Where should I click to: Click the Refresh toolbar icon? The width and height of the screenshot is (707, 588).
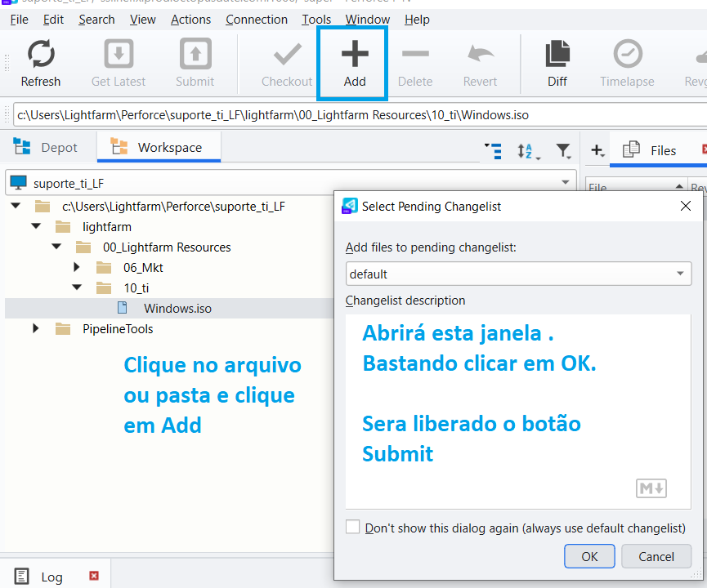click(41, 54)
